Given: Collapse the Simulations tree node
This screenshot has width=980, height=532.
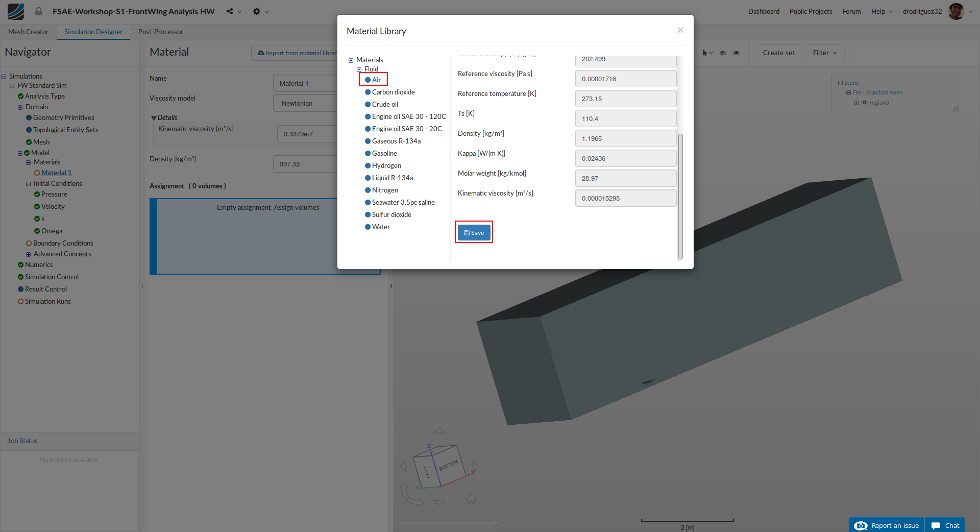Looking at the screenshot, I should (x=4, y=77).
